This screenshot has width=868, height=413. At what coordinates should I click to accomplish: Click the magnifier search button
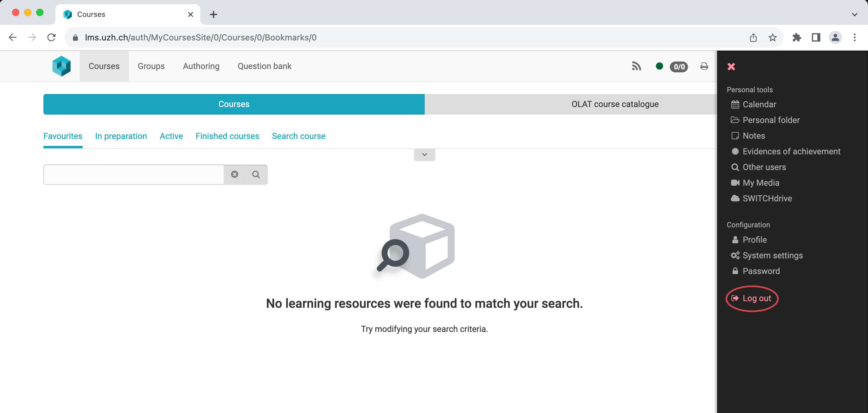point(256,174)
